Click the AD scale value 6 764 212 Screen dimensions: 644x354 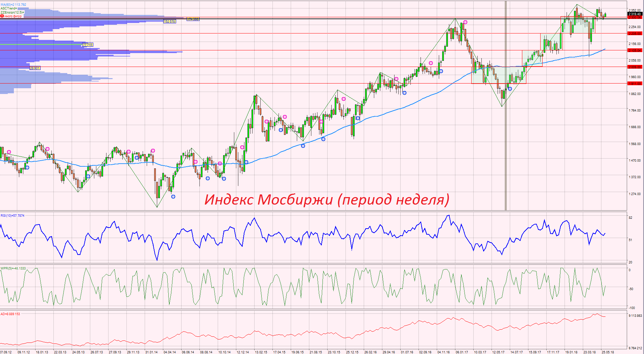coord(635,348)
